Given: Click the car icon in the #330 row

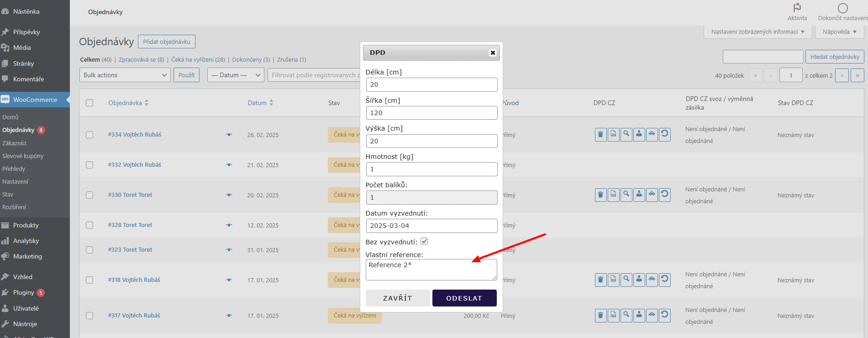Looking at the screenshot, I should click(652, 195).
